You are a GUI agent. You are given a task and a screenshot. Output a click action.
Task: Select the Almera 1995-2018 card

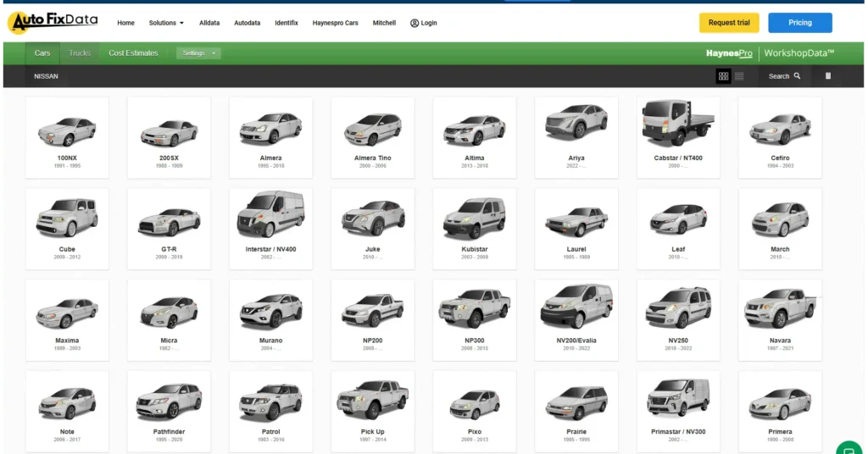(x=270, y=138)
